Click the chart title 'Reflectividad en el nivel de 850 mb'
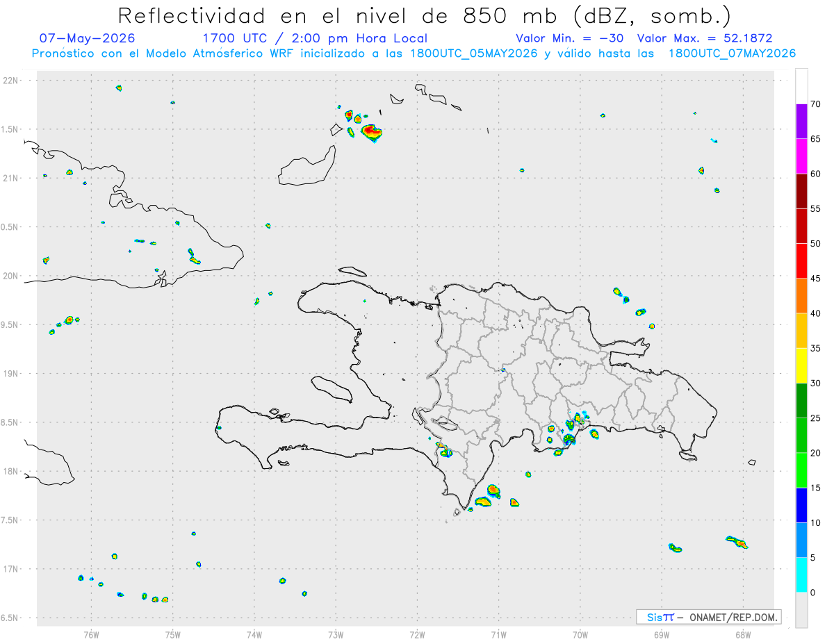 [x=338, y=15]
